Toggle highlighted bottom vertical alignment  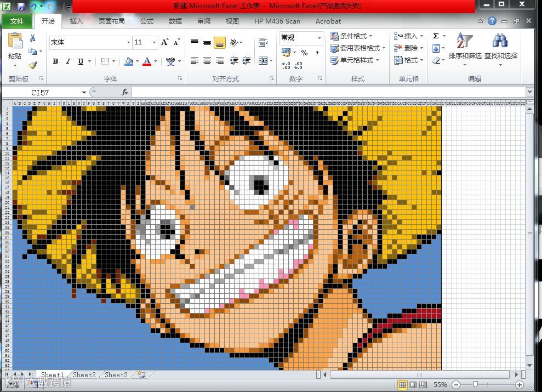[220, 43]
